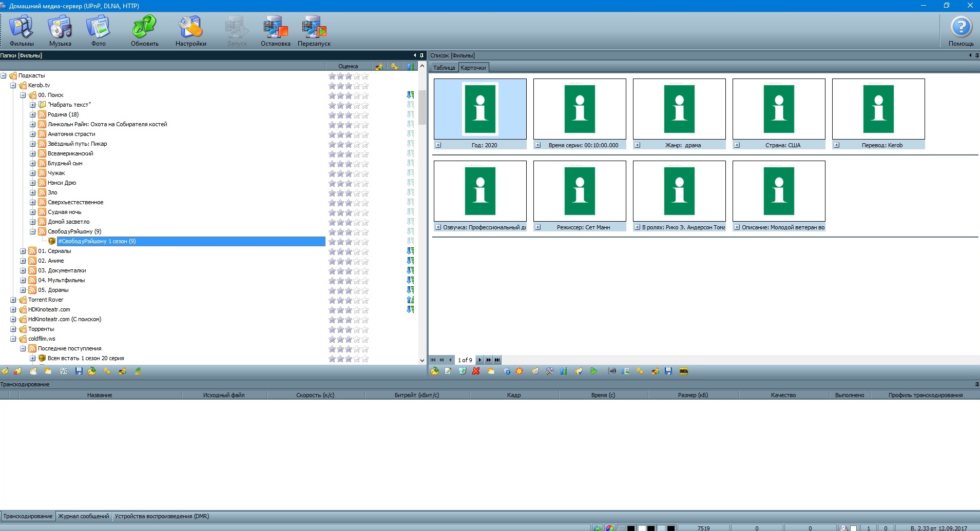980x531 pixels.
Task: Click the green play icon in list toolbar
Action: tap(594, 371)
